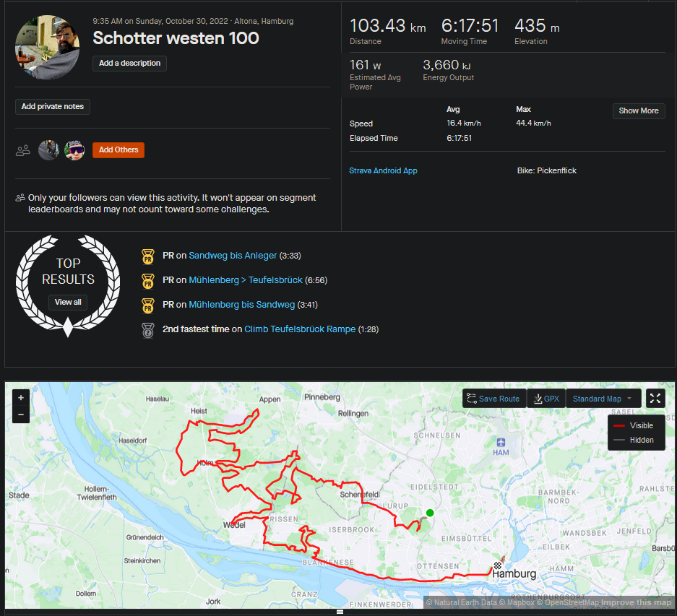The height and width of the screenshot is (616, 677).
Task: Click the orange Add Others button
Action: click(118, 150)
